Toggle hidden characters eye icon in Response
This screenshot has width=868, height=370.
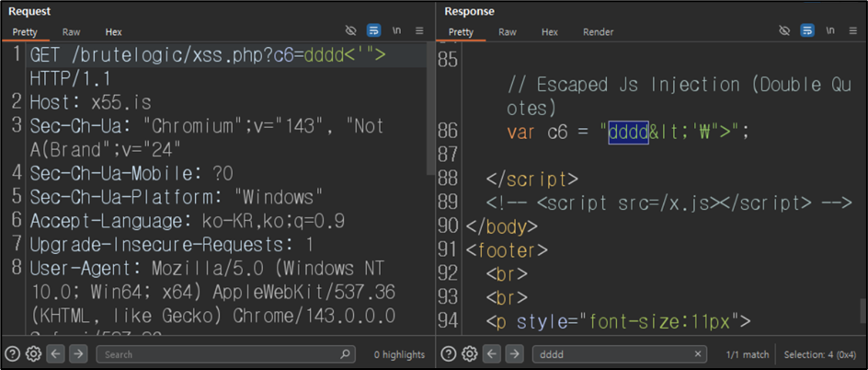tap(784, 31)
